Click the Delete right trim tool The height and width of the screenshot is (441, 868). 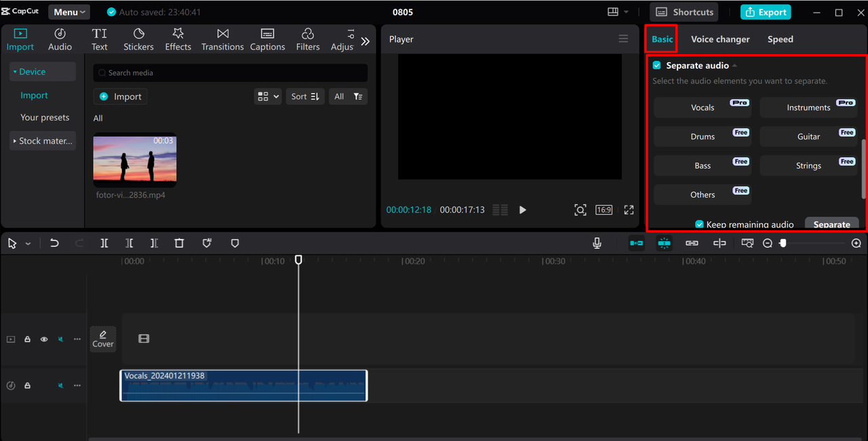pyautogui.click(x=154, y=243)
